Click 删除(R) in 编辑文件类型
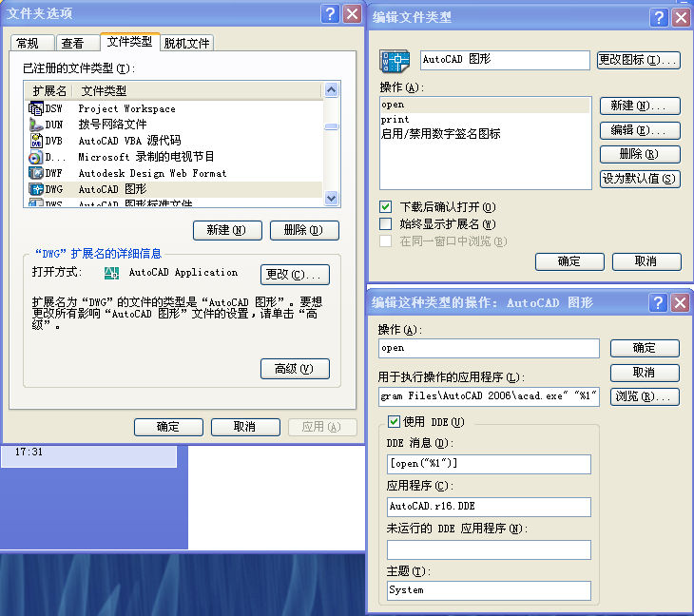 click(640, 154)
